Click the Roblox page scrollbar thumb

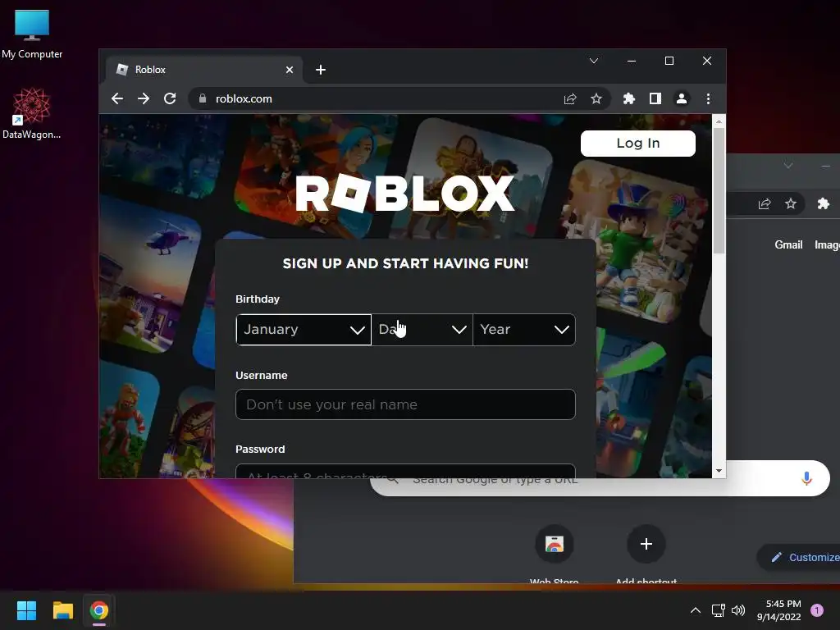tap(719, 190)
